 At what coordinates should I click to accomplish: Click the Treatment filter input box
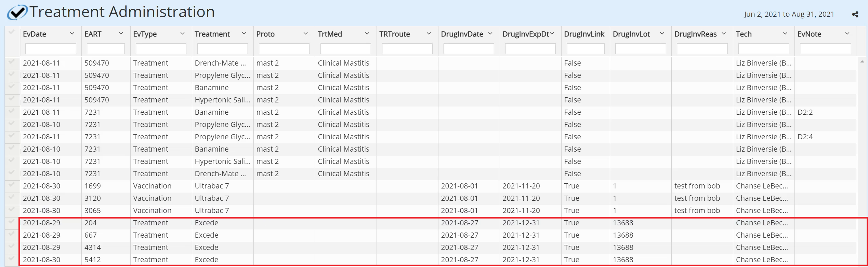[222, 49]
